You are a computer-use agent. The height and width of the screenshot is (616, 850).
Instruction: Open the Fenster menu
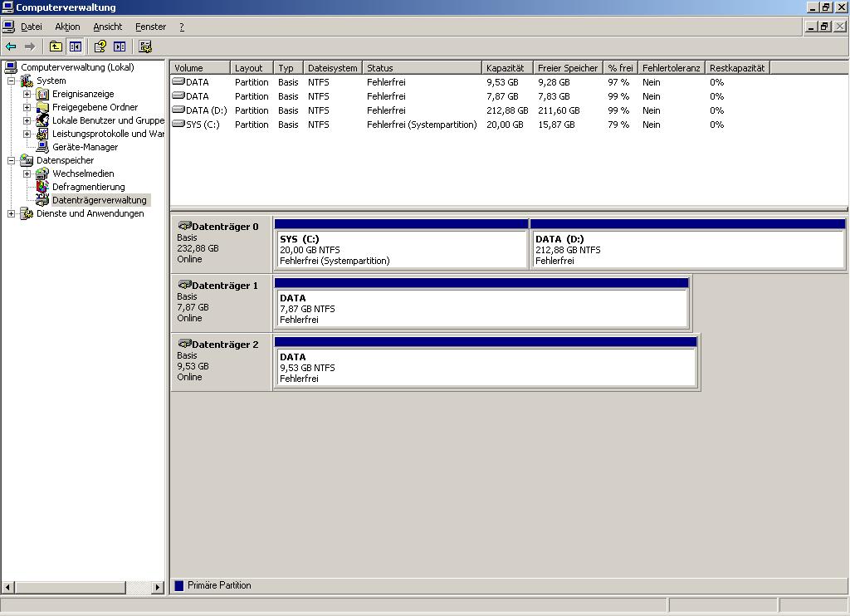click(x=151, y=27)
